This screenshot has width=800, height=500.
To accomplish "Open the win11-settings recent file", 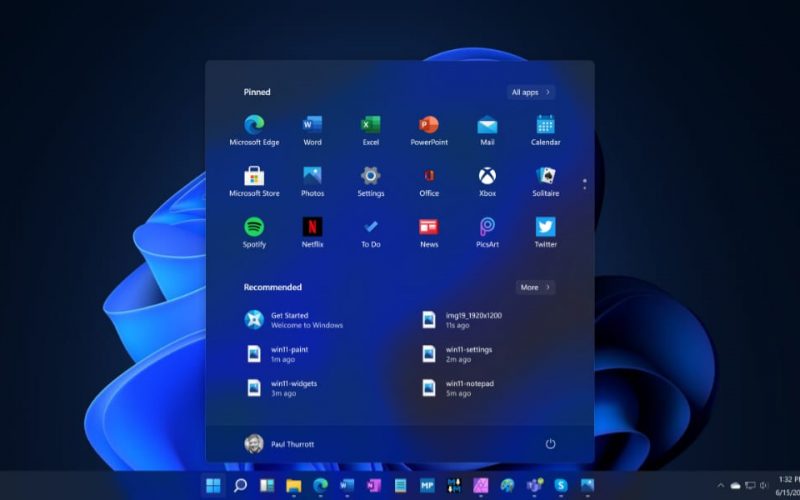I will click(x=457, y=354).
